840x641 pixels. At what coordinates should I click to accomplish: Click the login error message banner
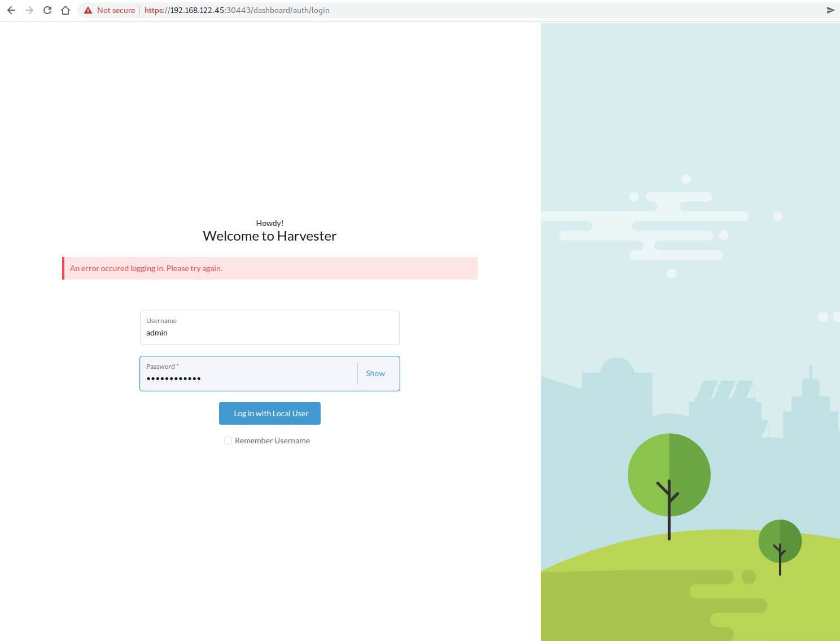pos(270,268)
